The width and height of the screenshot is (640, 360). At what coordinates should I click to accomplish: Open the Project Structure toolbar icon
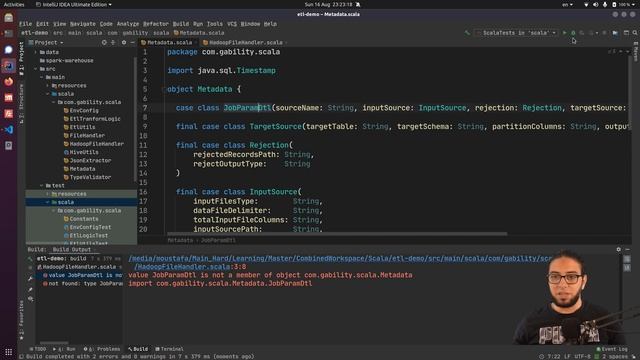click(x=615, y=33)
